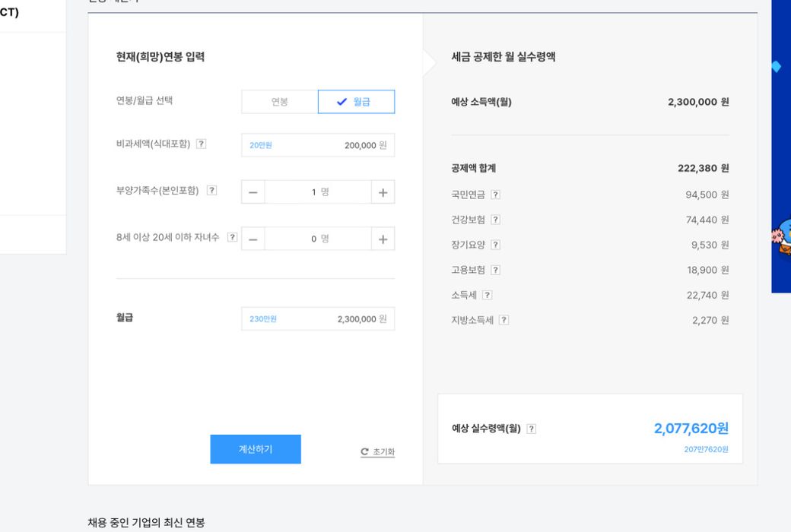Open the 지방소득세 help icon

point(504,320)
